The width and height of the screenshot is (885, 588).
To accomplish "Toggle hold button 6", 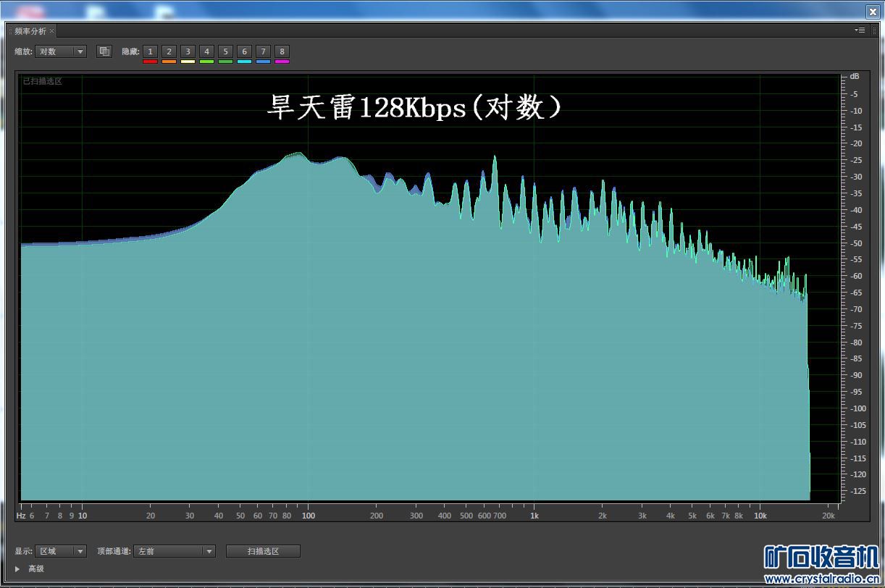I will pyautogui.click(x=244, y=51).
